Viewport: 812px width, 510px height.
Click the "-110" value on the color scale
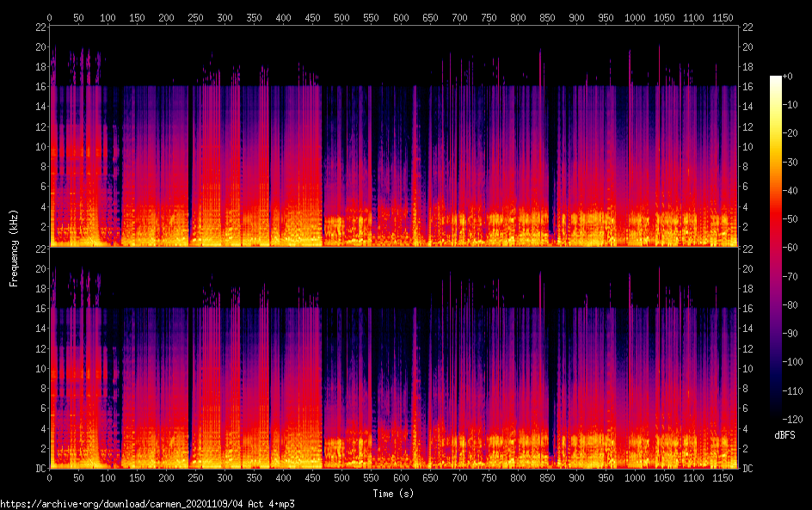[x=793, y=391]
